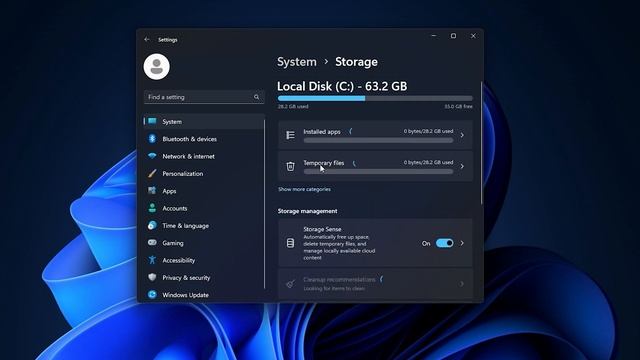The width and height of the screenshot is (640, 360).
Task: Expand Installed apps with its chevron
Action: click(462, 135)
